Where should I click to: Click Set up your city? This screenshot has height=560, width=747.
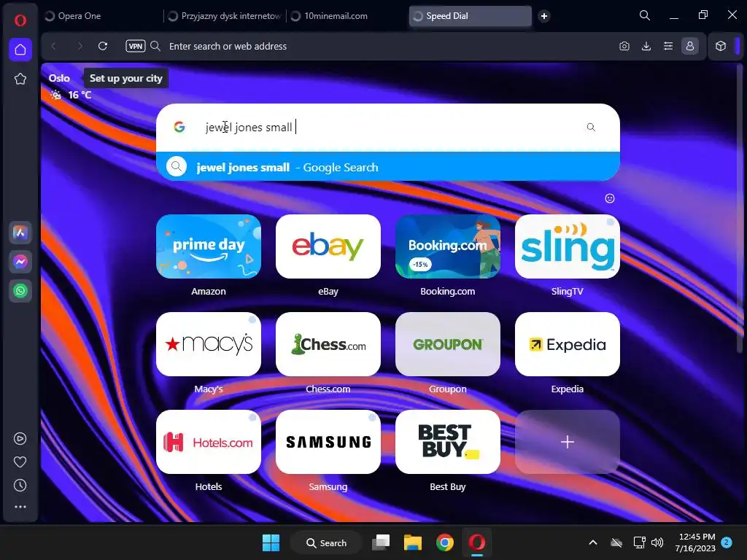(125, 78)
